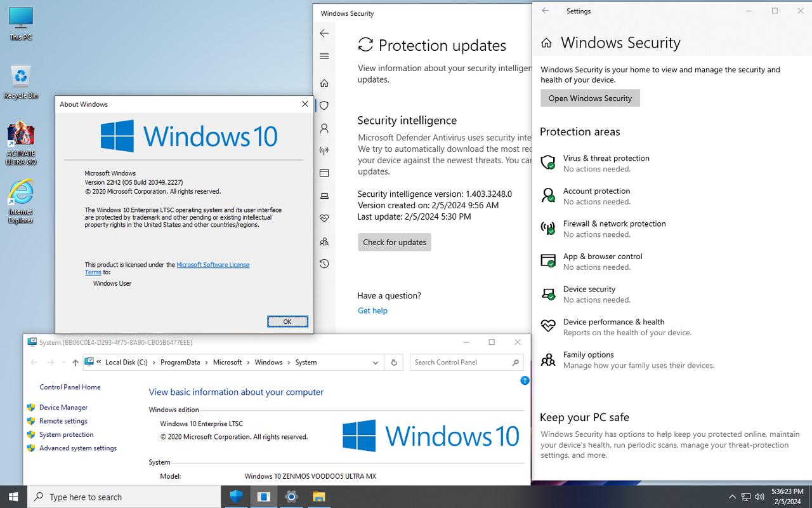
Task: Expand address bar history dropdown
Action: click(376, 363)
